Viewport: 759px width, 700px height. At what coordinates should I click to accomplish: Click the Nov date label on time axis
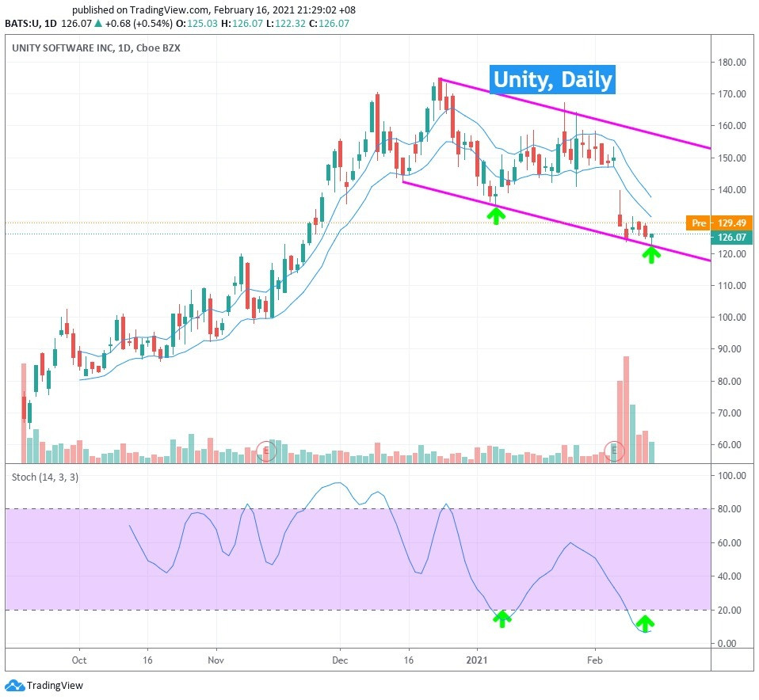pos(215,660)
